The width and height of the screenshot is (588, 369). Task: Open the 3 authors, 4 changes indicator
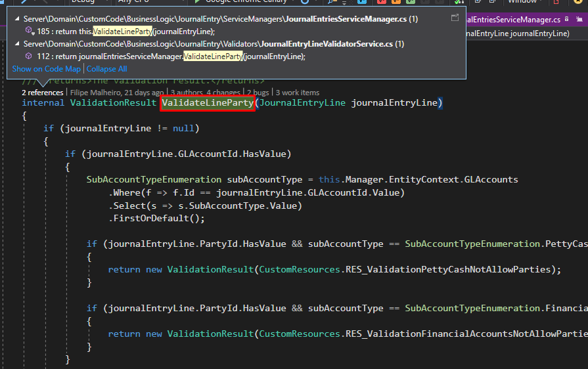coord(205,93)
